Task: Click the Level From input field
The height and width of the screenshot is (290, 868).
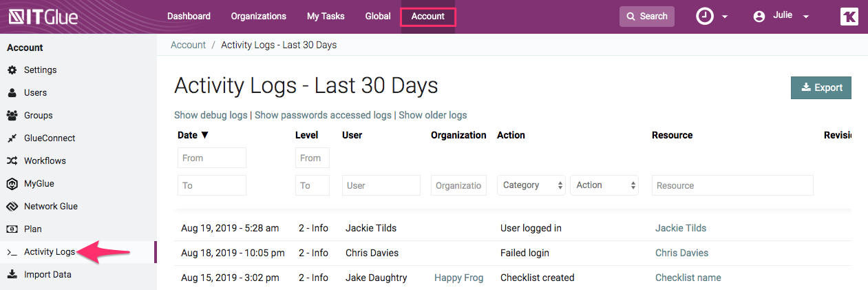Action: [313, 158]
